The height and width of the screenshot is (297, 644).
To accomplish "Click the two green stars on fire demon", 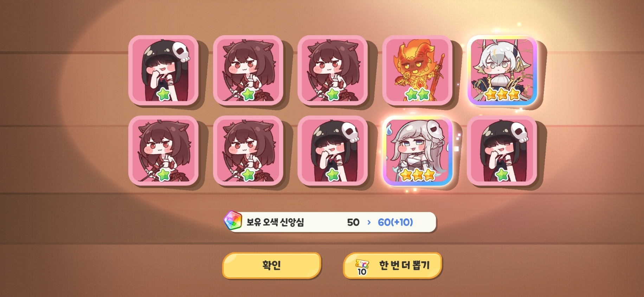I will (417, 94).
